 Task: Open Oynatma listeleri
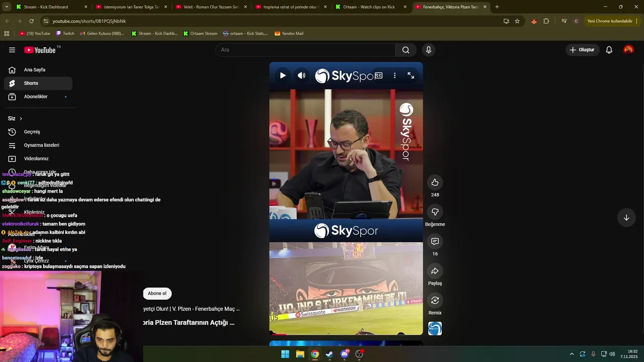(38, 145)
